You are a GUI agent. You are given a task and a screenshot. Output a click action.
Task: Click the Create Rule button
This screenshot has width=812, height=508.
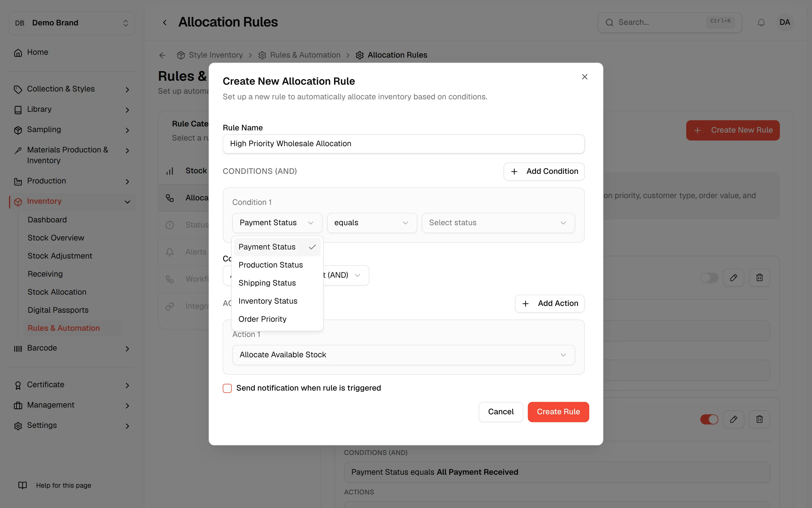(558, 412)
